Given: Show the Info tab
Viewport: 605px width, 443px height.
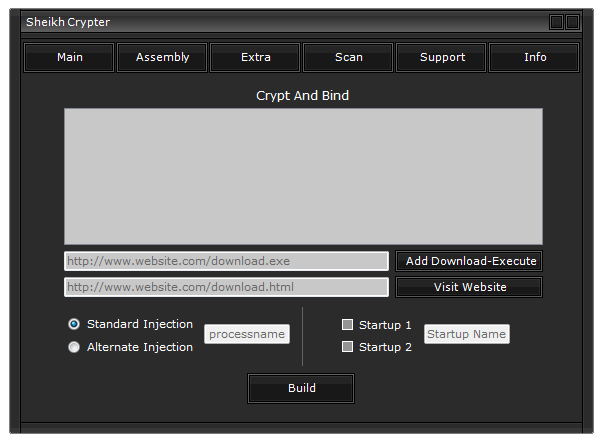Looking at the screenshot, I should [534, 57].
